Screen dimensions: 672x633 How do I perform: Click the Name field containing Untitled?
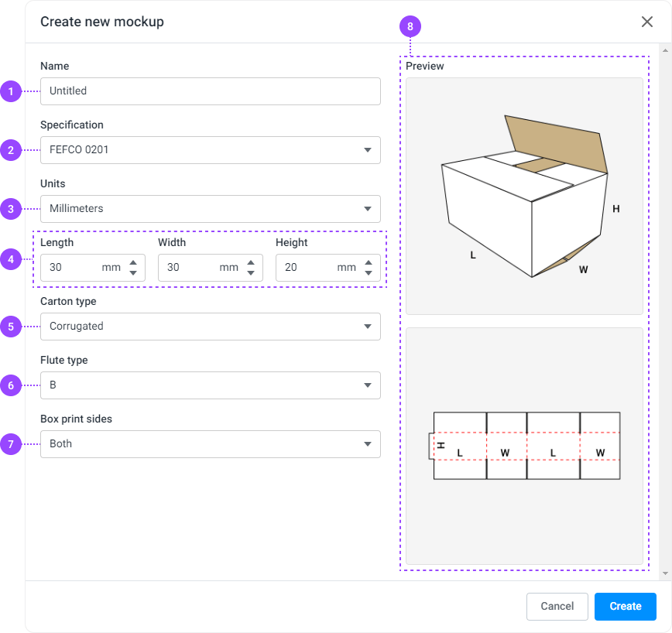[x=210, y=91]
